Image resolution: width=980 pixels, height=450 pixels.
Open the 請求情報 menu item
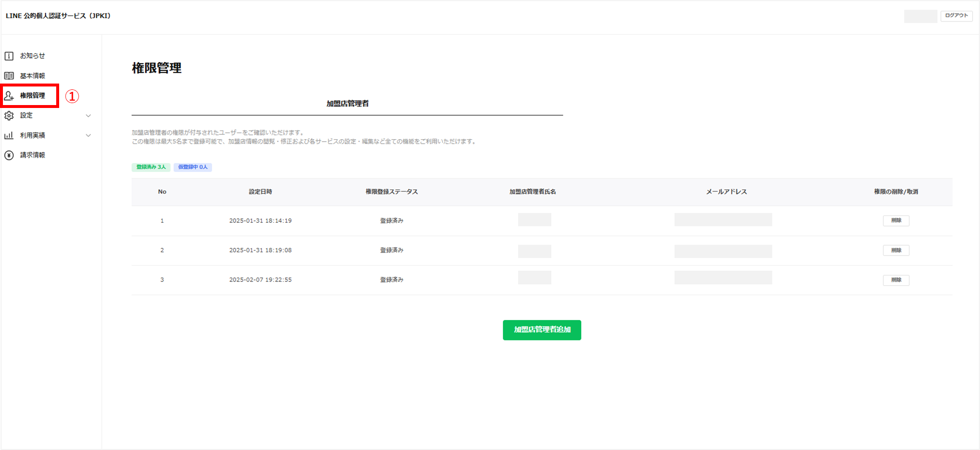(32, 155)
